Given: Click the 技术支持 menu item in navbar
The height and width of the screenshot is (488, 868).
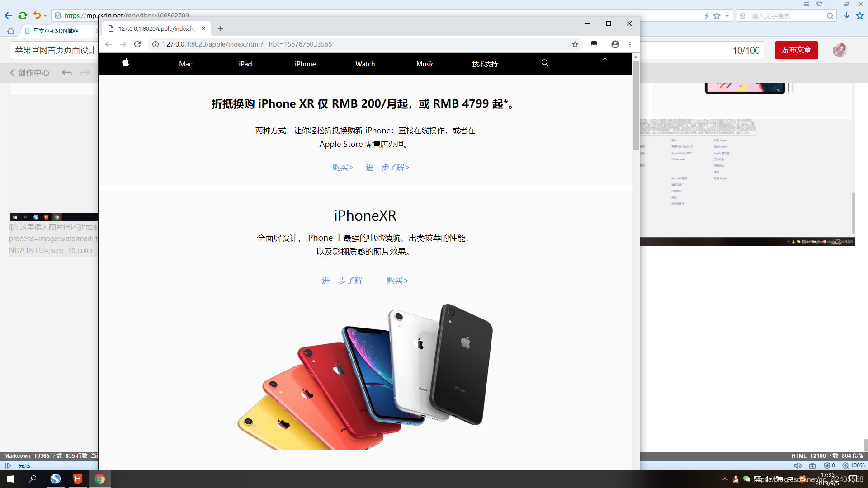Looking at the screenshot, I should [x=485, y=64].
